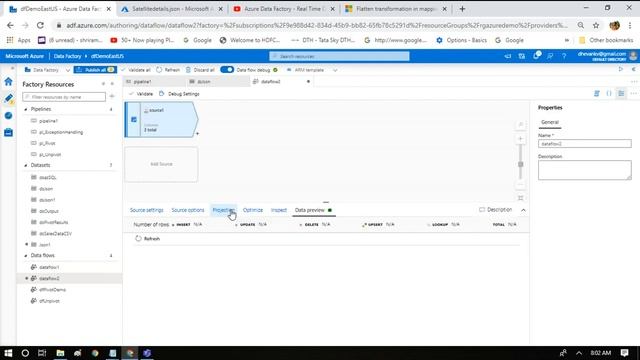The height and width of the screenshot is (360, 640).
Task: Click the canvas zoom slider handle
Action: coord(520,164)
